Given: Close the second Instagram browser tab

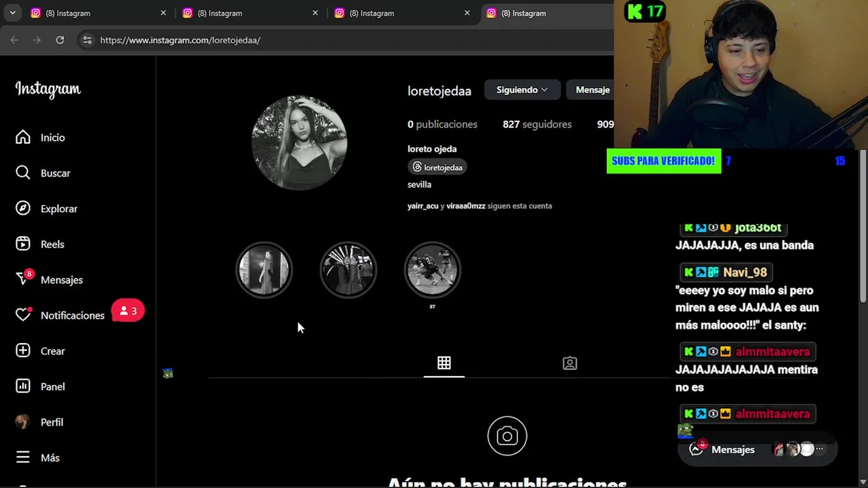Looking at the screenshot, I should (315, 13).
